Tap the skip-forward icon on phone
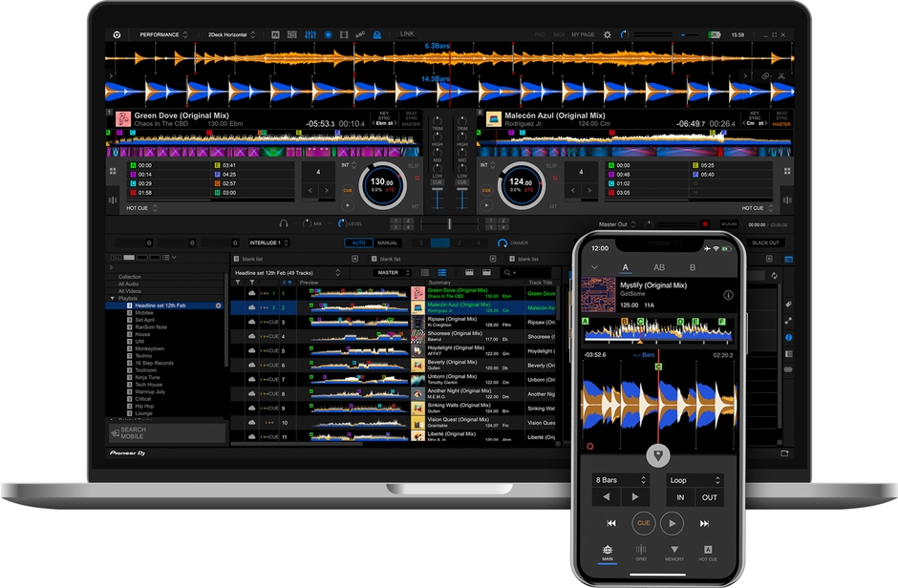Image resolution: width=898 pixels, height=588 pixels. pyautogui.click(x=704, y=523)
